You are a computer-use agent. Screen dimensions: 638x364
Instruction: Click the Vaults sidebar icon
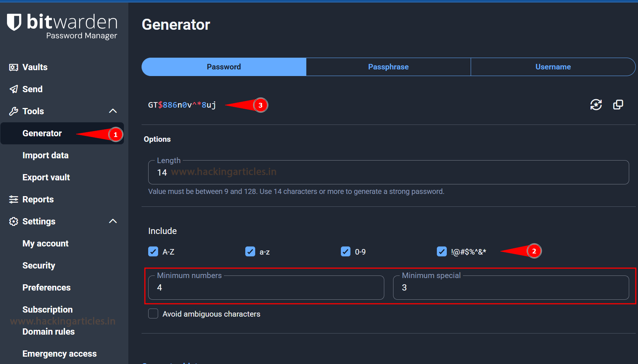[x=14, y=67]
